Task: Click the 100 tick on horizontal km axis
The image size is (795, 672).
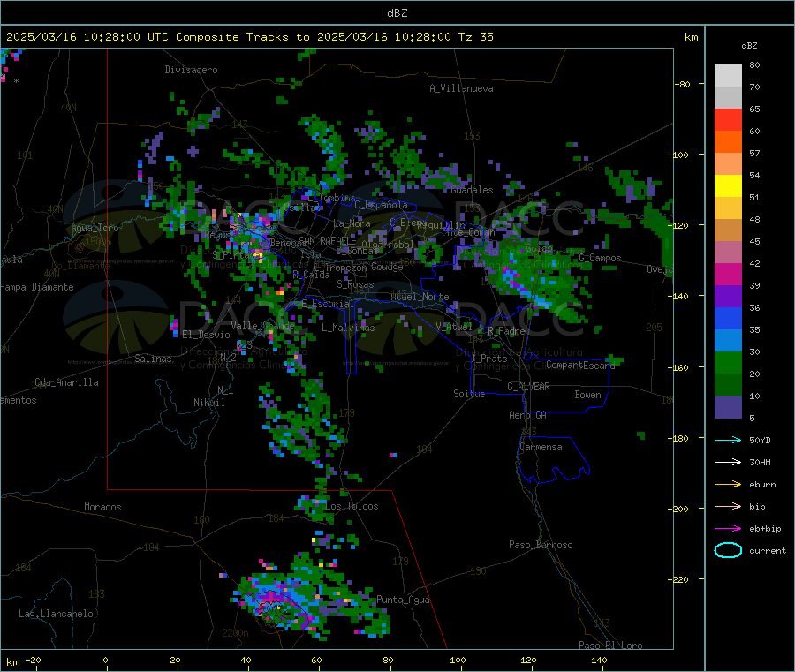Action: (x=458, y=660)
